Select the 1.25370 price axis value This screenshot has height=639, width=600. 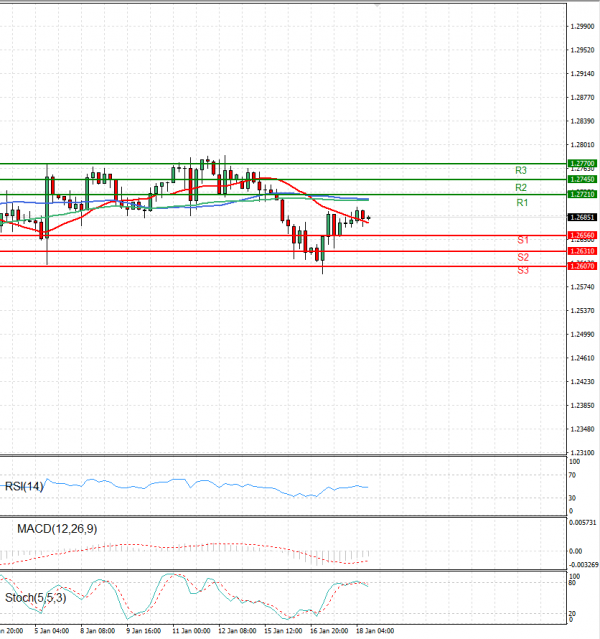point(582,311)
